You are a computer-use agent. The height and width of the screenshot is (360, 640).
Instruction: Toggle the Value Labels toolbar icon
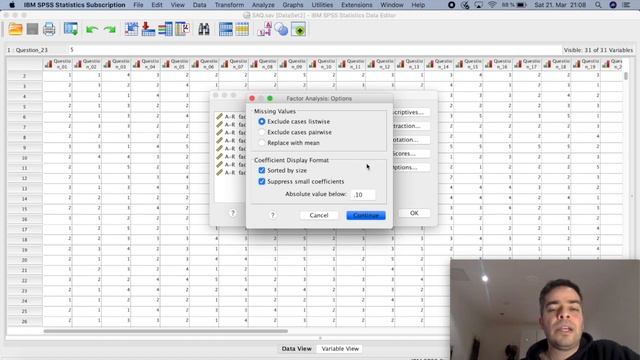coord(264,29)
